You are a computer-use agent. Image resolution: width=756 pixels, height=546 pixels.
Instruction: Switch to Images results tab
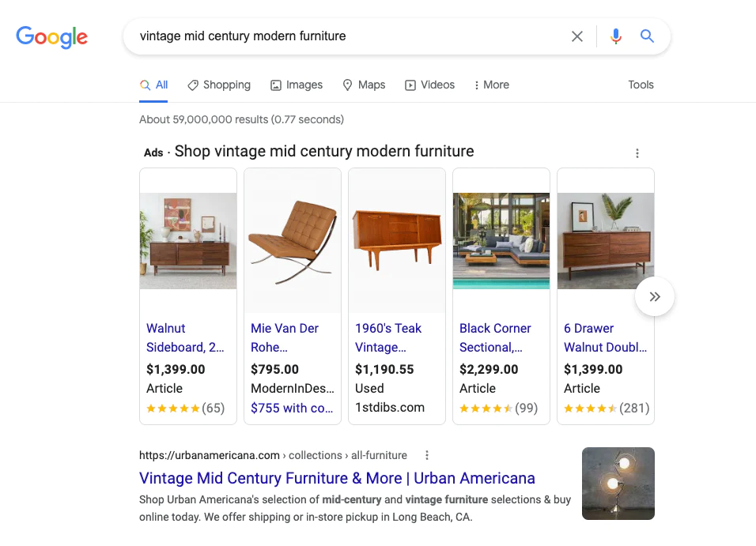tap(297, 85)
